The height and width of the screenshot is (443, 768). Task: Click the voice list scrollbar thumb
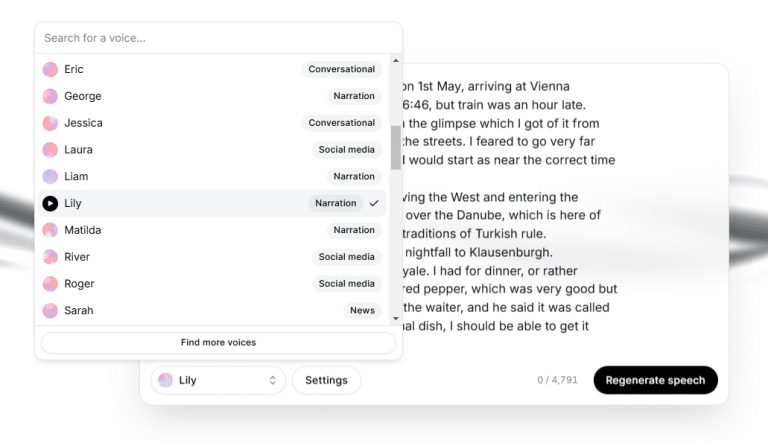click(x=396, y=148)
